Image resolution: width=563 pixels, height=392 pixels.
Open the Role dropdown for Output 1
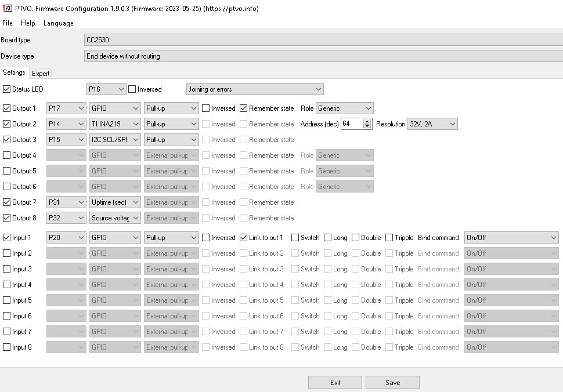click(x=344, y=108)
